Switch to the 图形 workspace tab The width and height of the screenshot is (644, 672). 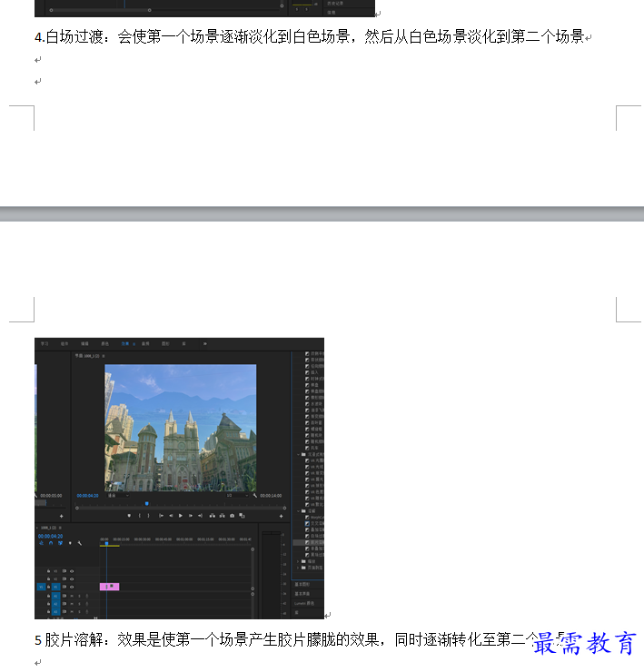(x=165, y=343)
